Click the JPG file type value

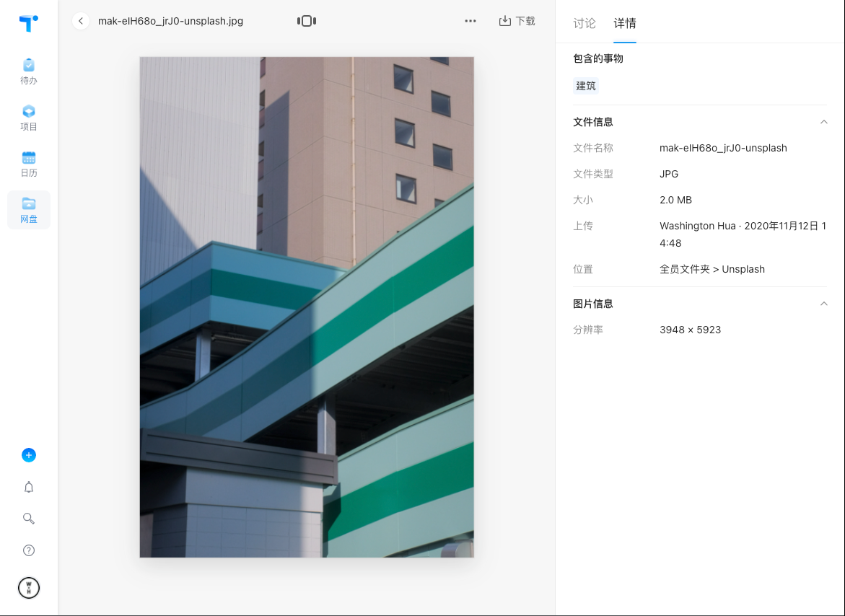pyautogui.click(x=669, y=174)
